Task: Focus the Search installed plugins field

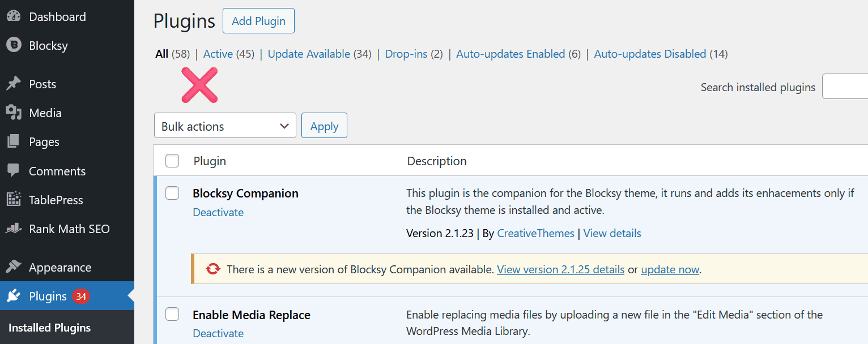Action: coord(845,87)
